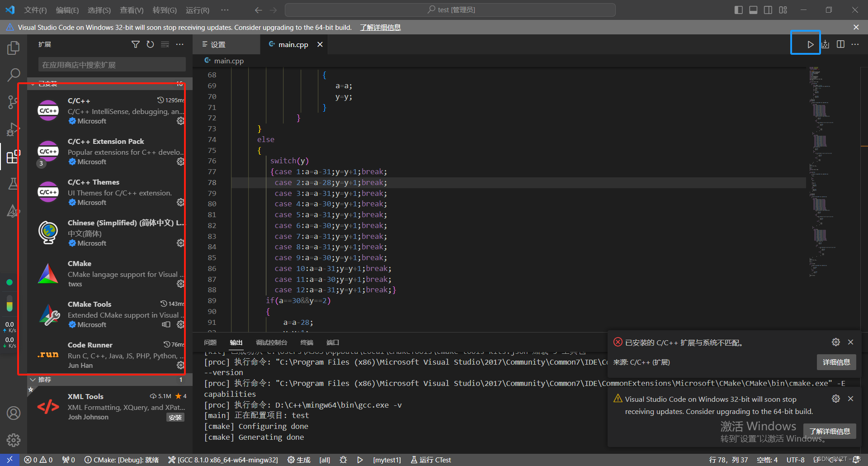The height and width of the screenshot is (466, 868).
Task: Clear extensions search results icon
Action: tap(165, 44)
